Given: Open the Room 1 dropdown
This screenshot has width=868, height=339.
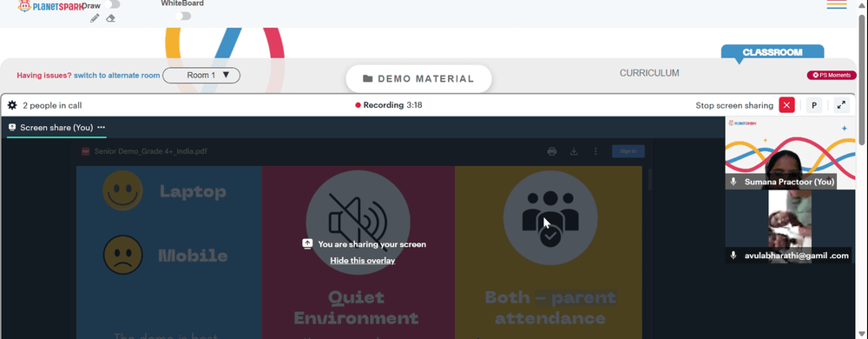Looking at the screenshot, I should pos(201,76).
